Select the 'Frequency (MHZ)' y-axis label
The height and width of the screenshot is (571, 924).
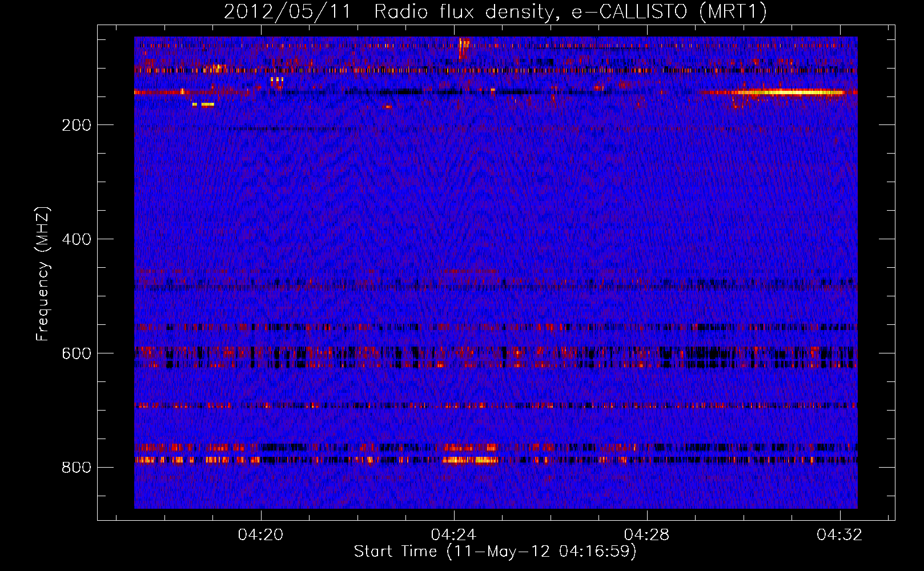coord(43,274)
